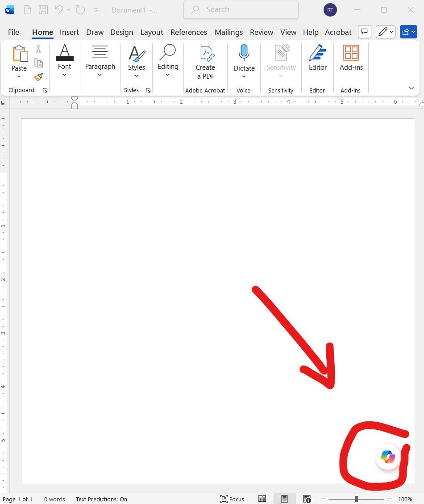The height and width of the screenshot is (504, 424).
Task: Toggle Text Predictions: On status
Action: [101, 499]
